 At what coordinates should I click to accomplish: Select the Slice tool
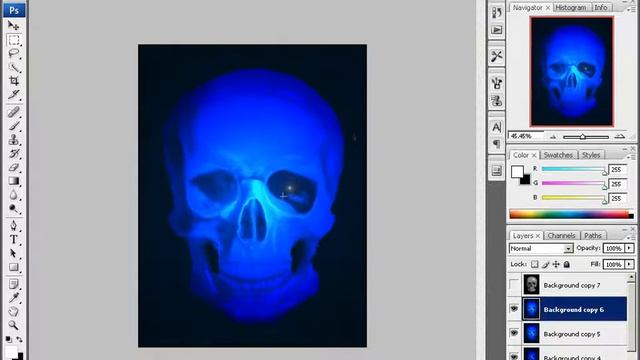[x=13, y=95]
